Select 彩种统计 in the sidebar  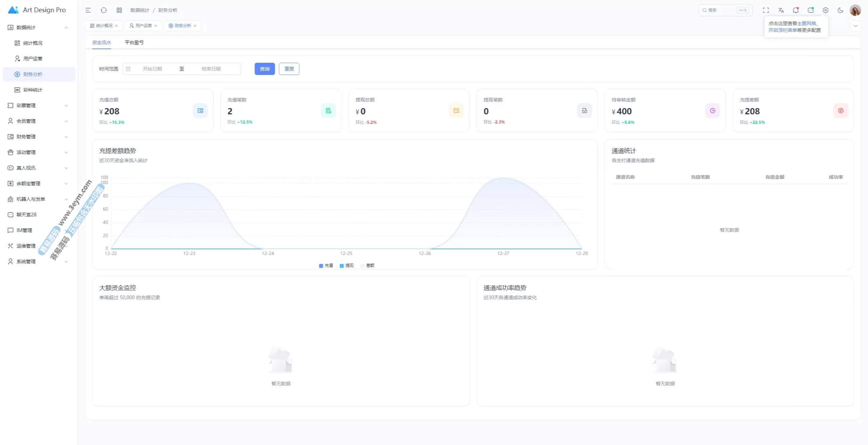[x=33, y=90]
